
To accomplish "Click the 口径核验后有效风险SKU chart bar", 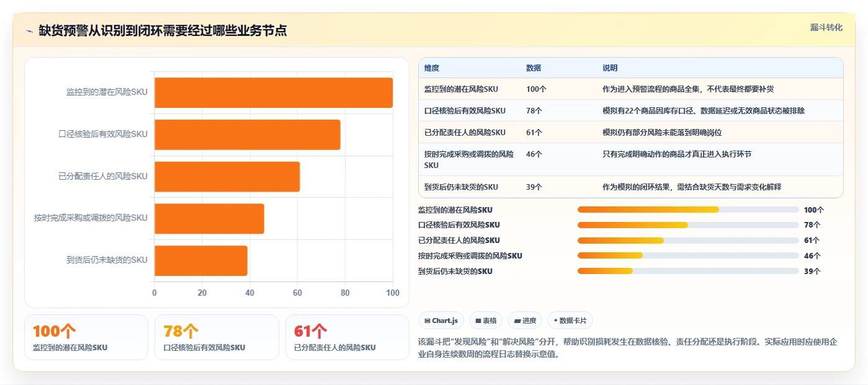I will 248,135.
